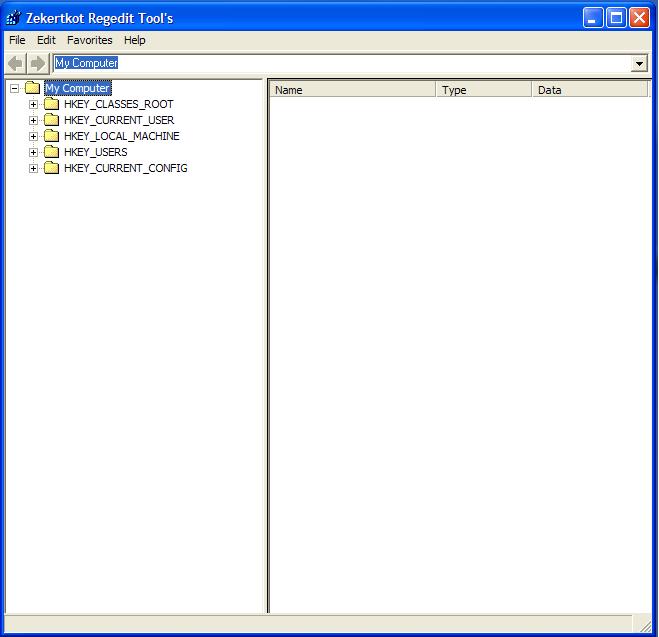Collapse the My Computer tree node
This screenshot has height=637, width=659.
[14, 88]
